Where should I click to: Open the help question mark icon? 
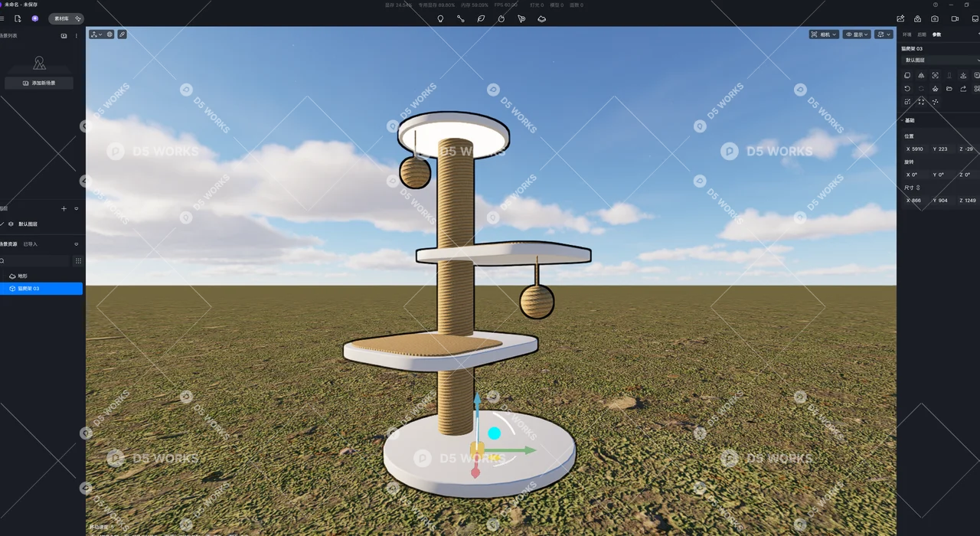click(936, 5)
